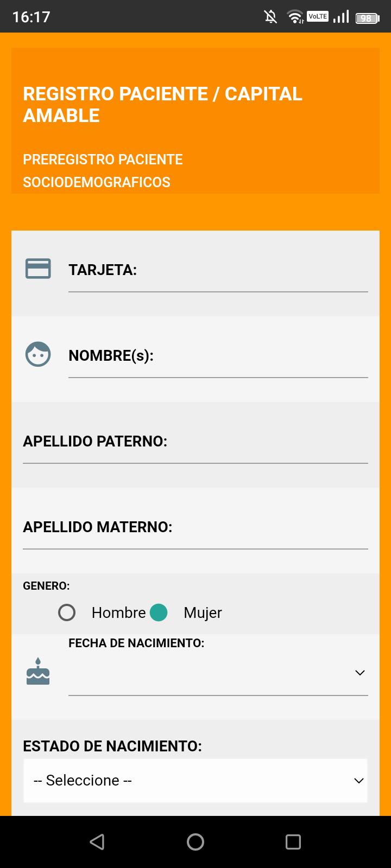Focus the NOMBRE(s) text field
Image resolution: width=391 pixels, height=868 pixels.
218,356
